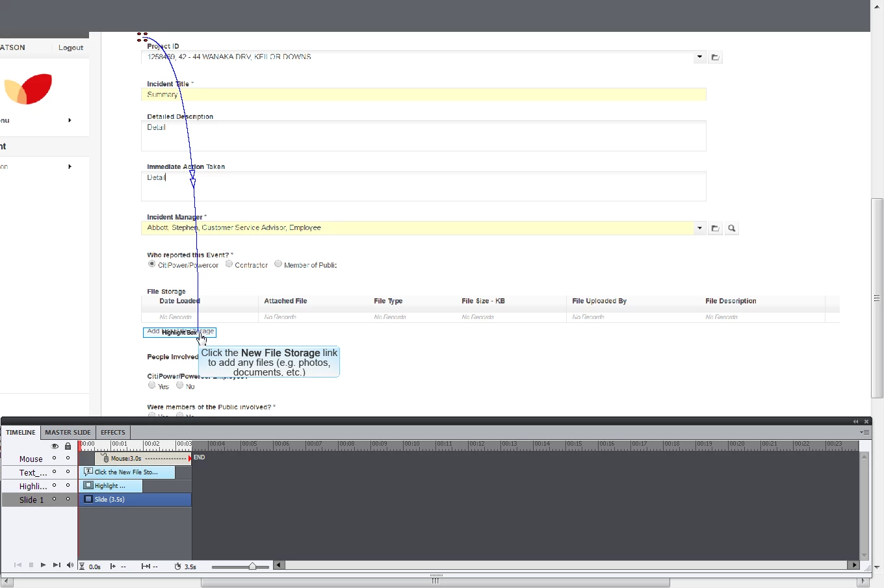Viewport: 884px width, 588px height.
Task: Rewind timeline to the beginning
Action: [x=18, y=565]
